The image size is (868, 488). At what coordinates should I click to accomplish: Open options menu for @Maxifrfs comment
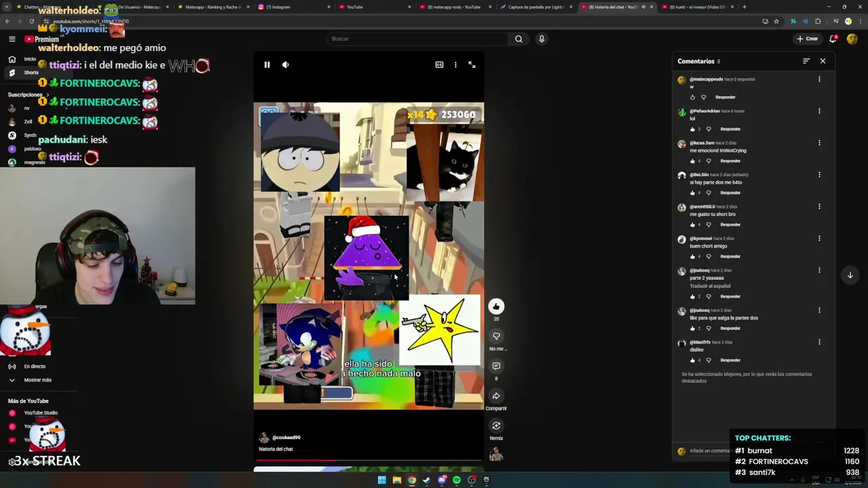click(x=819, y=342)
